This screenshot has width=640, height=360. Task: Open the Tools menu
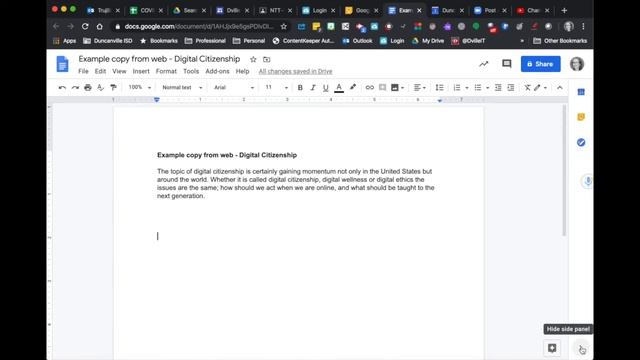191,71
